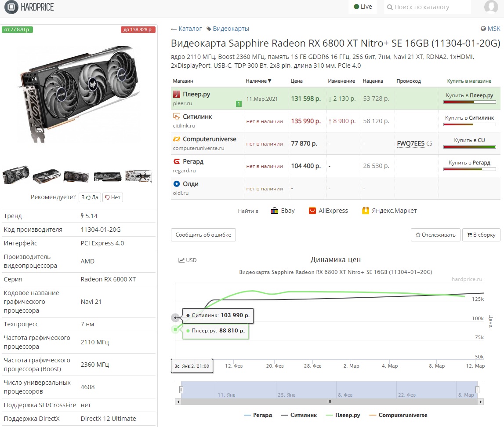Image resolution: width=504 pixels, height=427 pixels.
Task: Search this card on AliExpress
Action: coord(328,211)
